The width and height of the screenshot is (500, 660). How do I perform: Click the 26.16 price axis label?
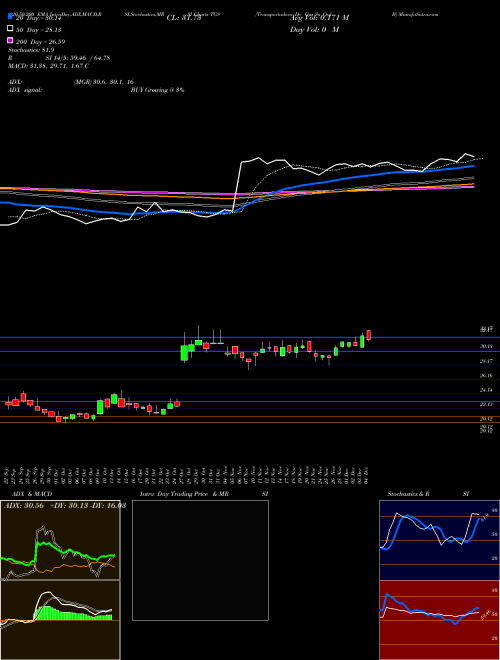pos(486,375)
